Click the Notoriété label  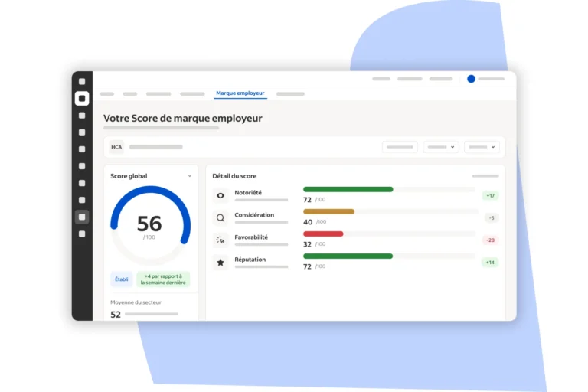tap(248, 192)
